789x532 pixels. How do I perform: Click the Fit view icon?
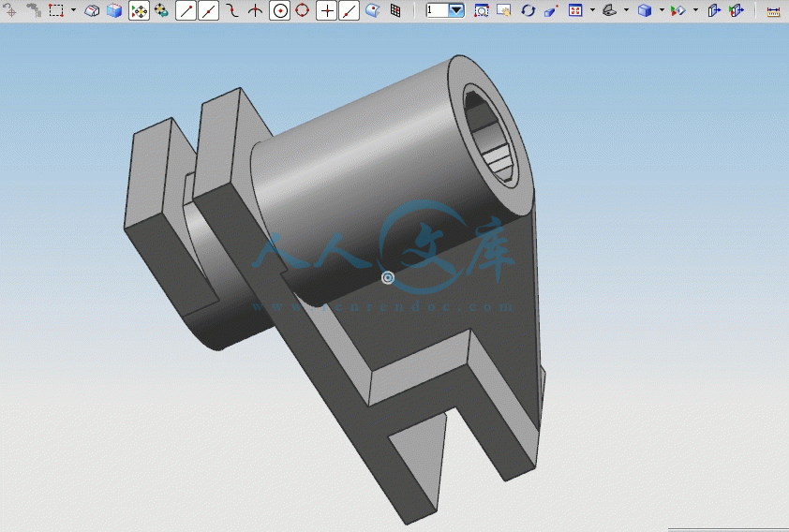pyautogui.click(x=575, y=10)
